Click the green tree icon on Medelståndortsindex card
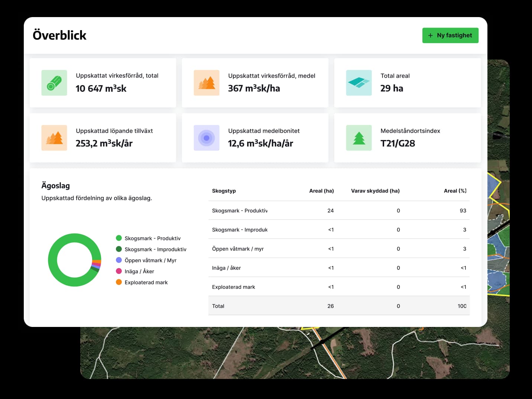The height and width of the screenshot is (399, 532). pyautogui.click(x=359, y=138)
